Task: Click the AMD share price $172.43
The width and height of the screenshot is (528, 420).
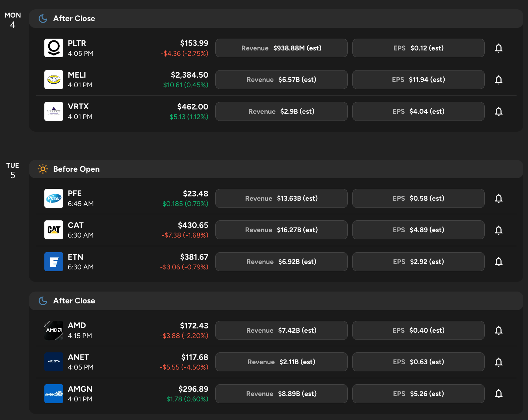Action: [194, 326]
